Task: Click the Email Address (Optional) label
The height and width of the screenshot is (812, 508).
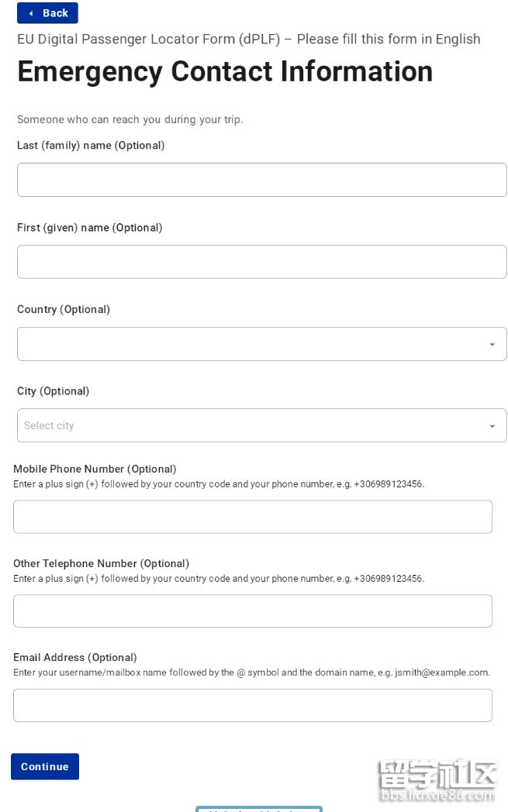Action: pos(74,657)
